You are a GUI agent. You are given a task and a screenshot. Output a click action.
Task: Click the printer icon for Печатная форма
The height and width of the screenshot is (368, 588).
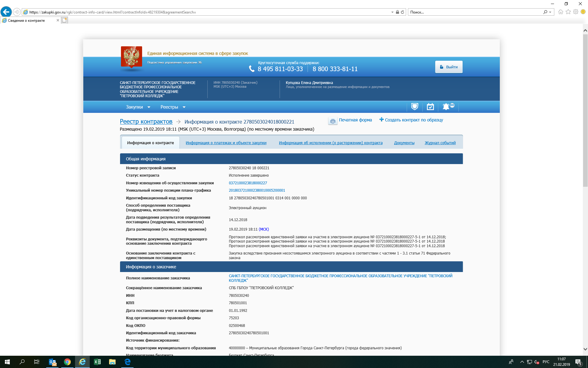(333, 121)
